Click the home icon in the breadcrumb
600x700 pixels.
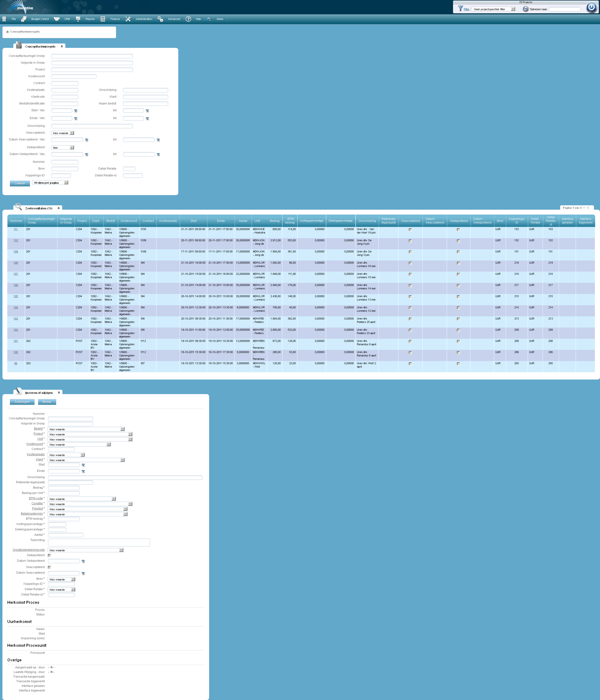8,32
